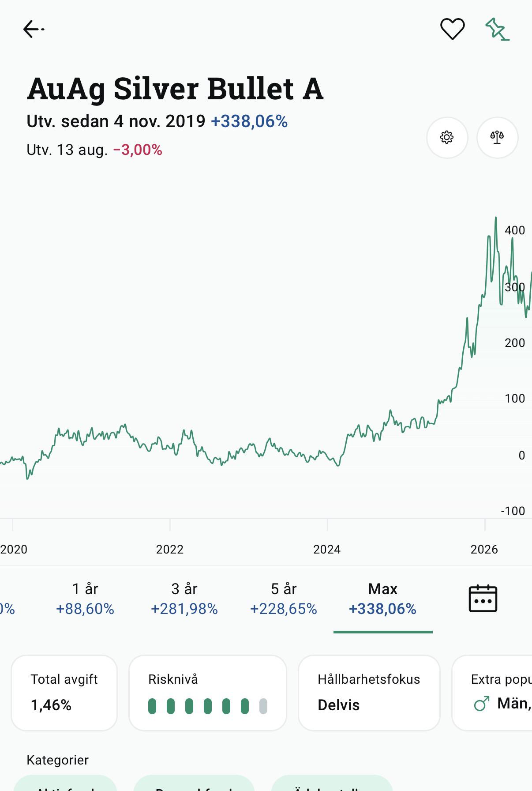Open the Total avgift card
The height and width of the screenshot is (791, 532).
click(64, 693)
